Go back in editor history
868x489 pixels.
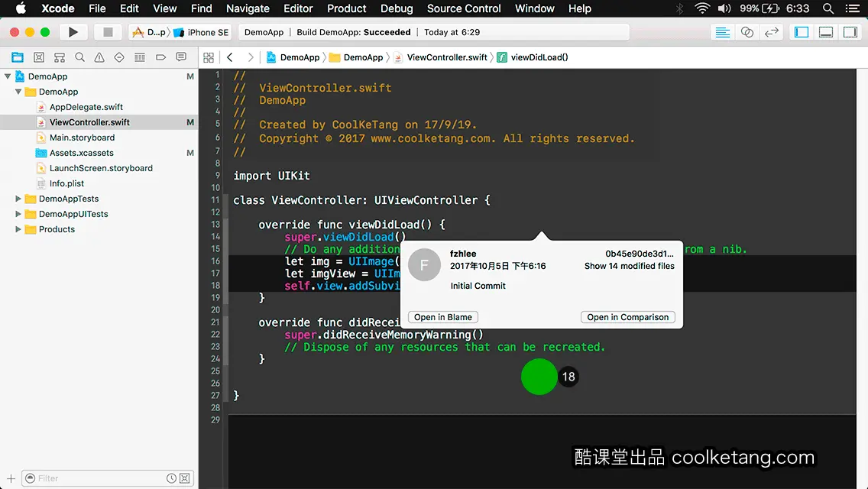(230, 57)
